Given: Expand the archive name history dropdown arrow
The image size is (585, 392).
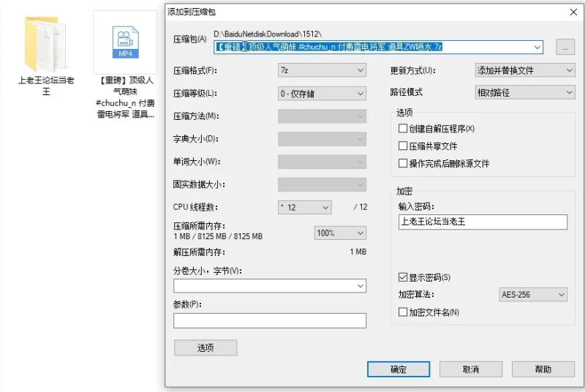Looking at the screenshot, I should [537, 48].
